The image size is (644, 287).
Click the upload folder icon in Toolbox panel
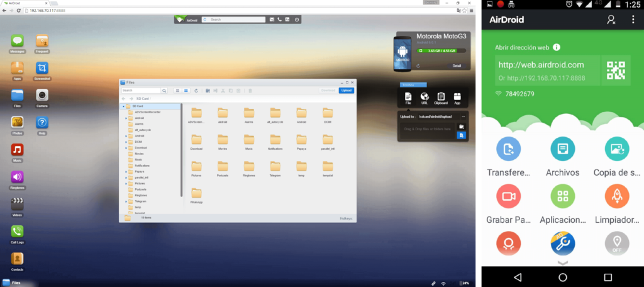(461, 127)
